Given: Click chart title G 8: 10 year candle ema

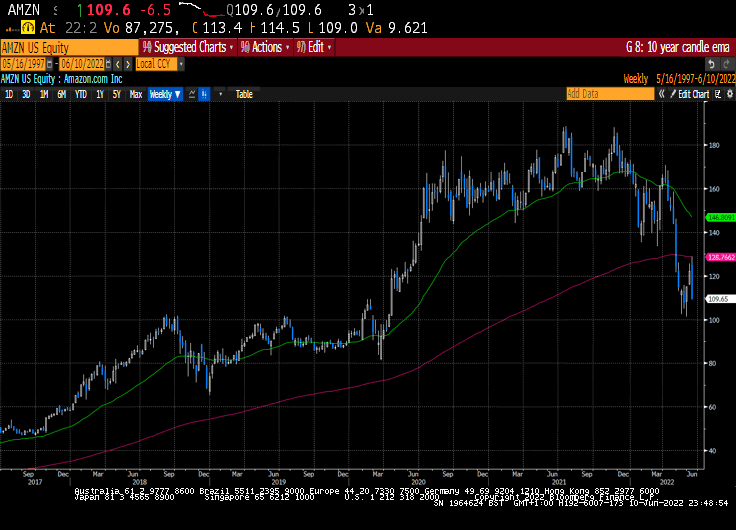Looking at the screenshot, I should click(677, 47).
